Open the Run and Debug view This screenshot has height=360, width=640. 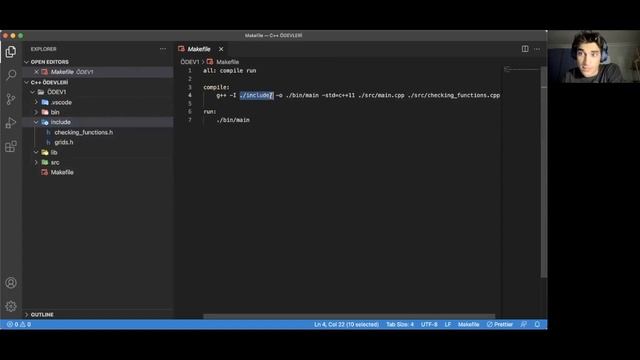pos(11,122)
